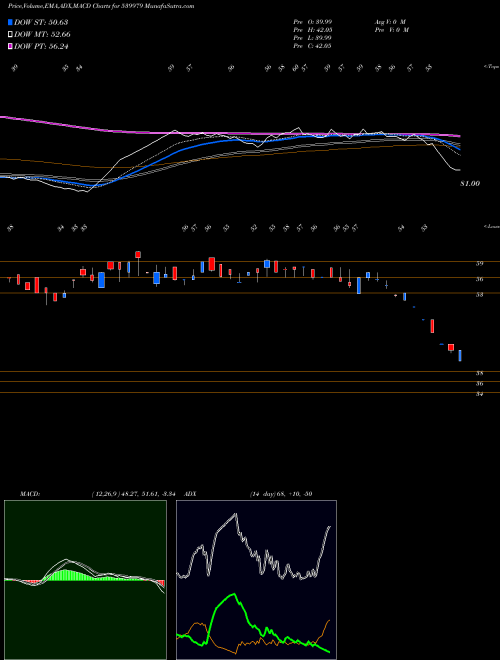Click the blue DOW ST legend swatch
500x660 pixels.
tap(10, 22)
